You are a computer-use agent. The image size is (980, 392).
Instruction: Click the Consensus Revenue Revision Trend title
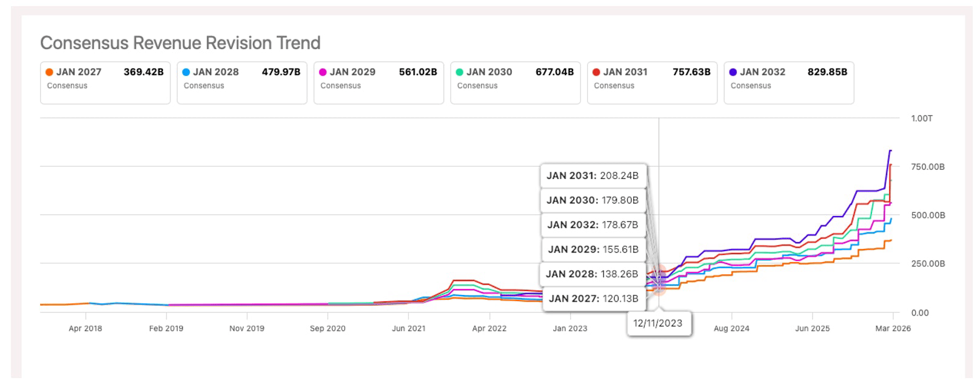(x=180, y=43)
